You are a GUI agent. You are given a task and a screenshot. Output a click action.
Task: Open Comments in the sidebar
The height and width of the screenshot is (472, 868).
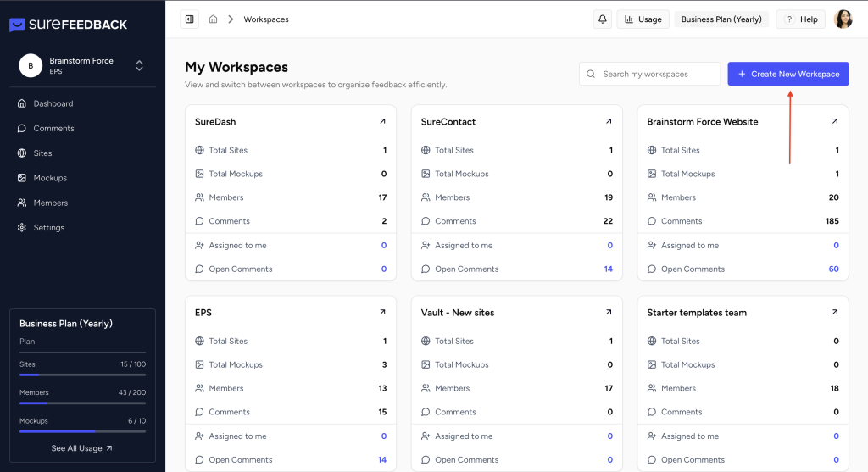[x=53, y=128]
